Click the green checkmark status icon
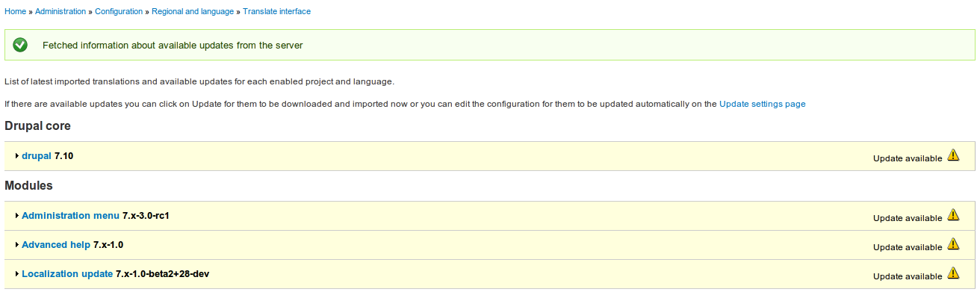The width and height of the screenshot is (980, 292). (x=20, y=45)
